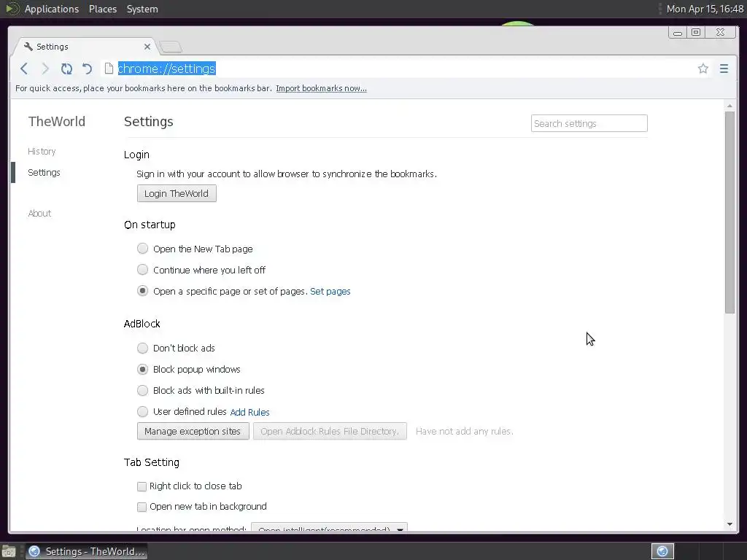Click the chrome://settings address bar
This screenshot has height=560, width=747.
pos(400,69)
